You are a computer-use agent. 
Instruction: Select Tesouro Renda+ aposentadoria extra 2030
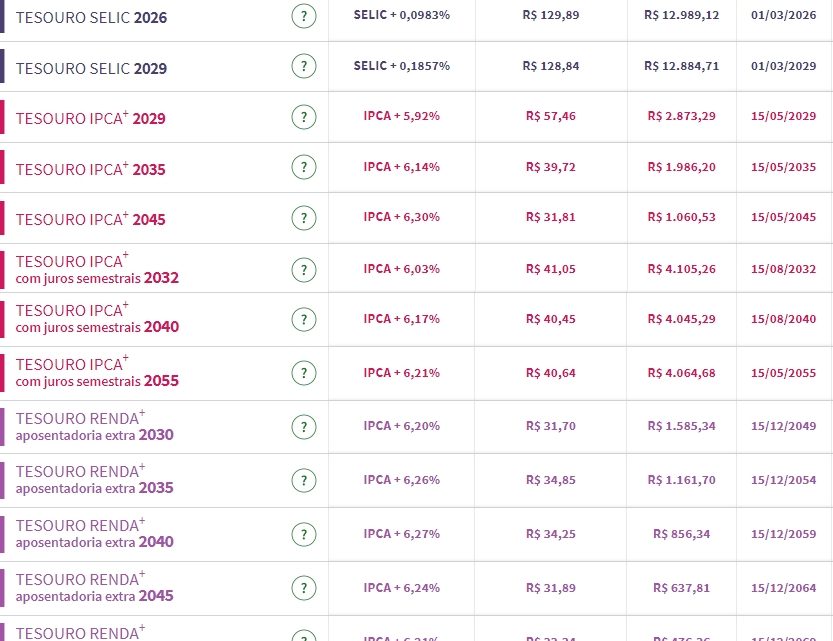[x=95, y=426]
